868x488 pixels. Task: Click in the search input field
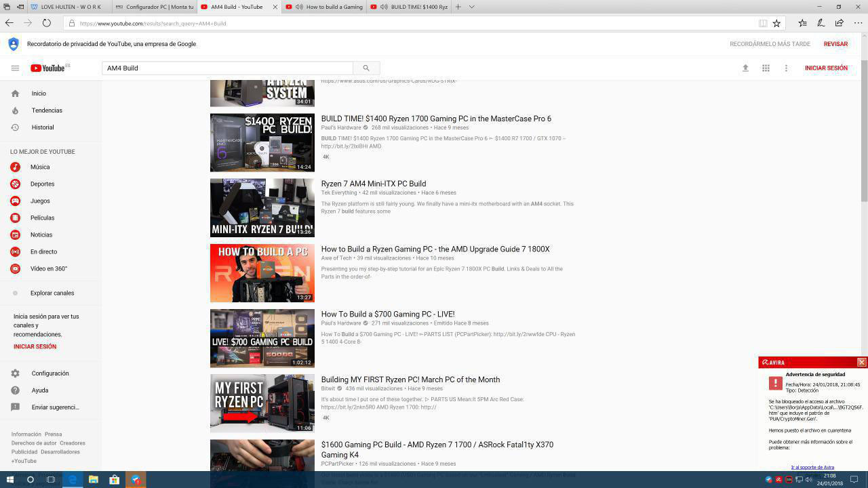click(227, 68)
